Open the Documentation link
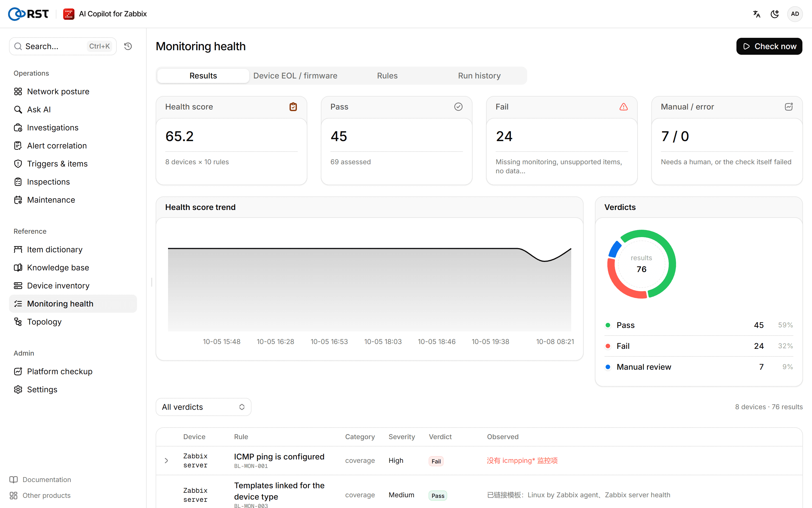812x508 pixels. click(40, 479)
